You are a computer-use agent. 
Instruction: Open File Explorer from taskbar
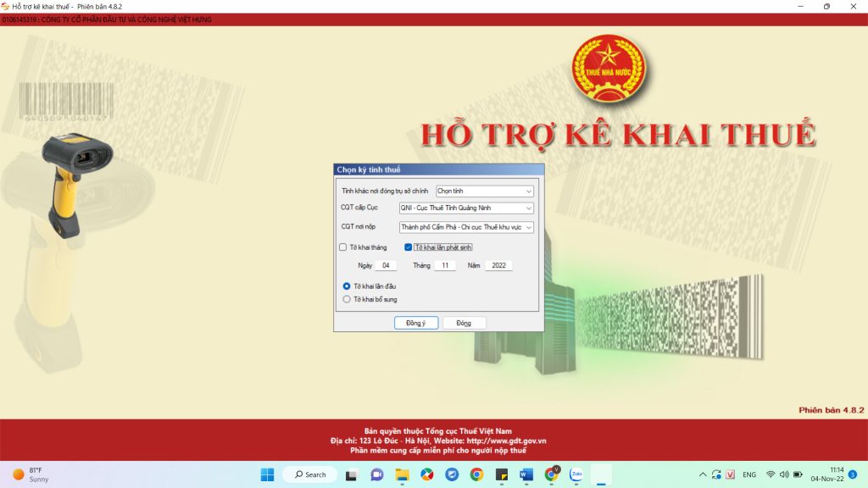[x=402, y=474]
